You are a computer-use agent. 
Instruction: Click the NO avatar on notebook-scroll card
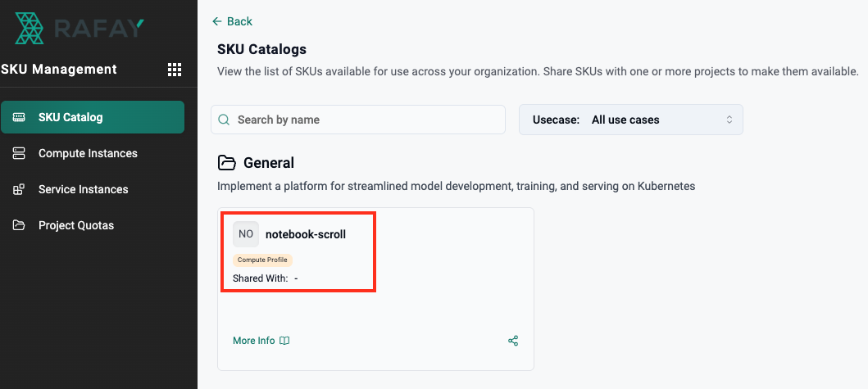pyautogui.click(x=246, y=234)
